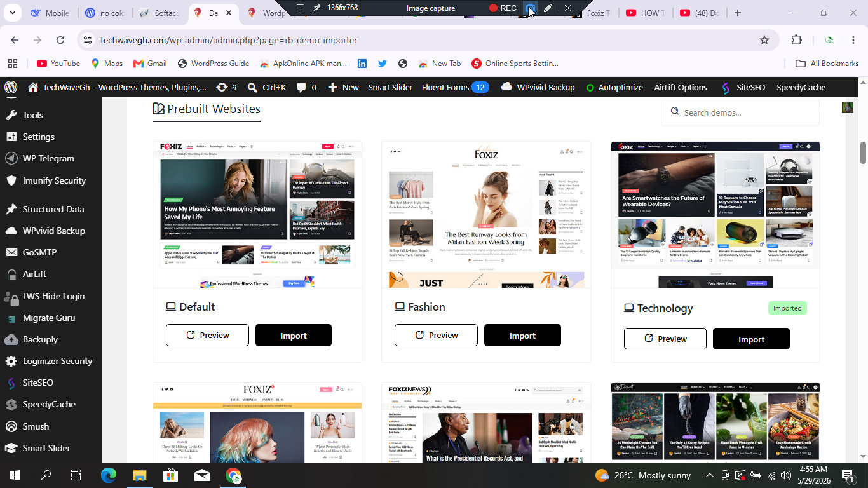Screen dimensions: 868x488
Task: Open a new browser tab
Action: tap(737, 13)
